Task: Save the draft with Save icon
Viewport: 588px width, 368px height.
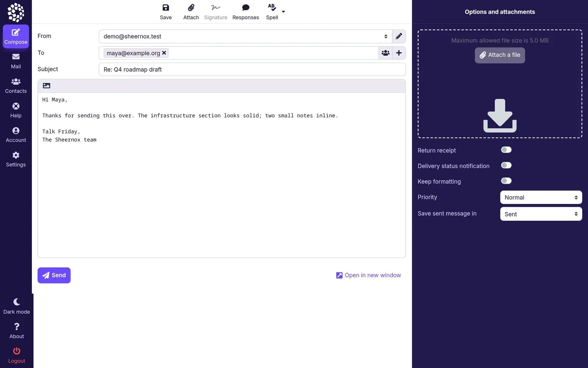Action: pos(166,12)
